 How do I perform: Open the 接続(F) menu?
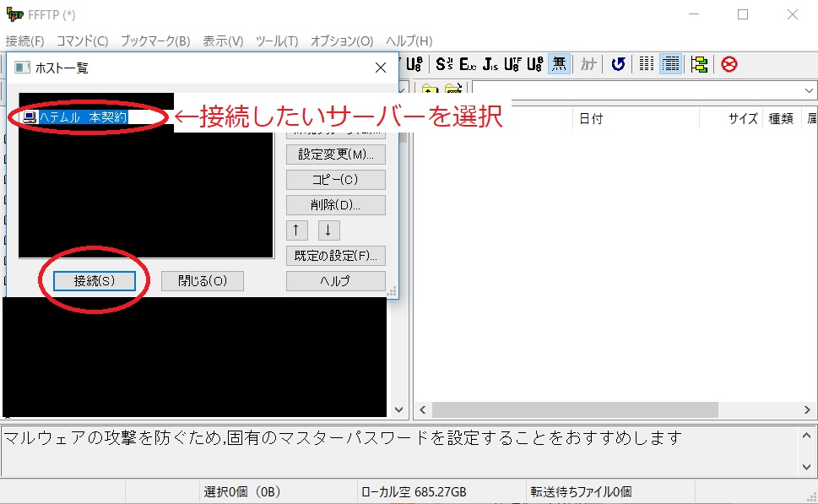(25, 41)
